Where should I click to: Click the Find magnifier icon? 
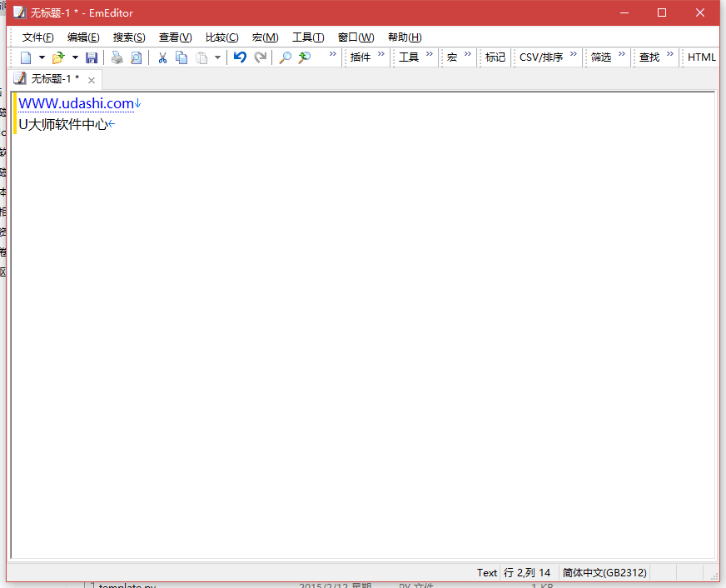[284, 57]
